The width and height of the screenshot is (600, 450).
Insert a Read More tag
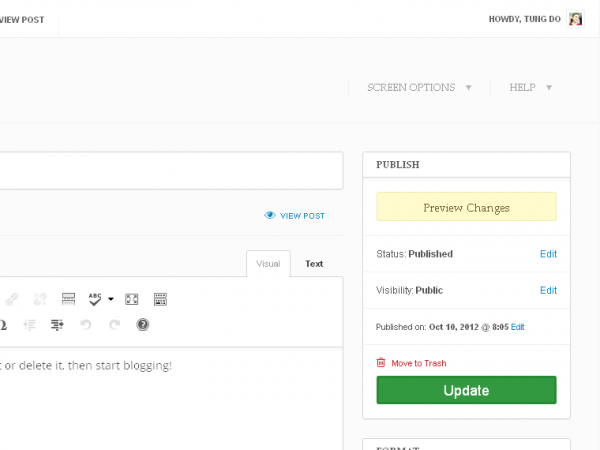tap(68, 299)
